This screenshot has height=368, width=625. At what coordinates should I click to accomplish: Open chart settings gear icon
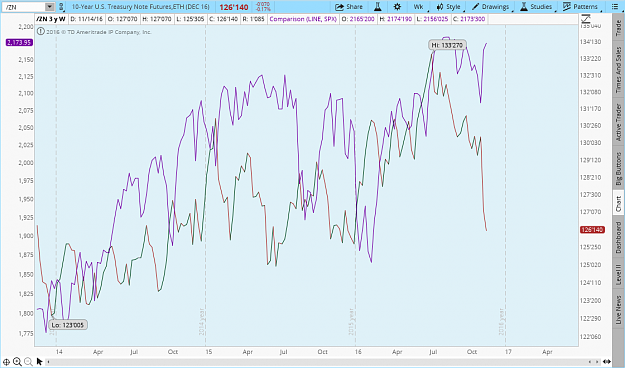tap(397, 7)
